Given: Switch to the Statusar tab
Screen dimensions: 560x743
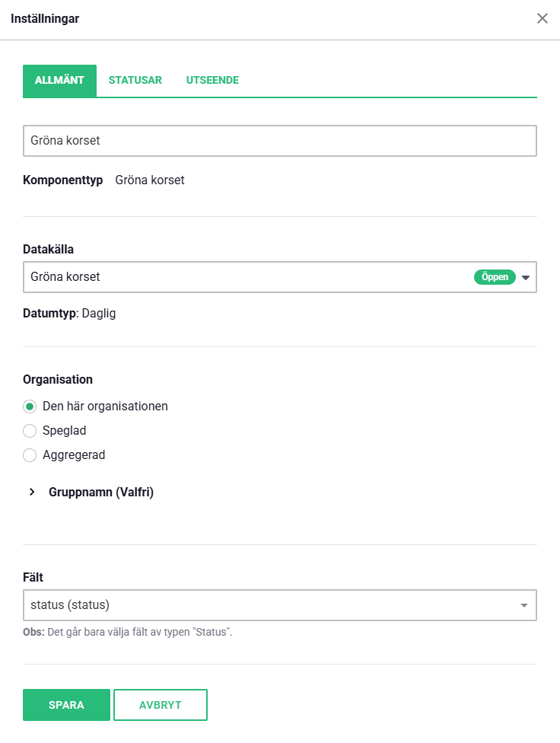Looking at the screenshot, I should click(135, 81).
